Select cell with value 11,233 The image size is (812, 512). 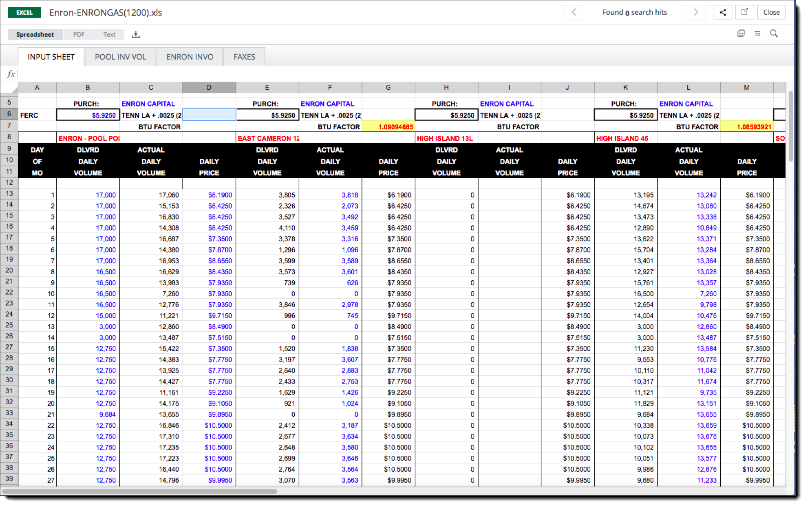click(x=689, y=480)
